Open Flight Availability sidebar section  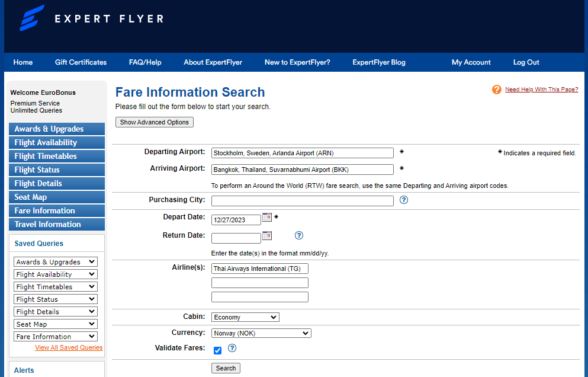[57, 142]
